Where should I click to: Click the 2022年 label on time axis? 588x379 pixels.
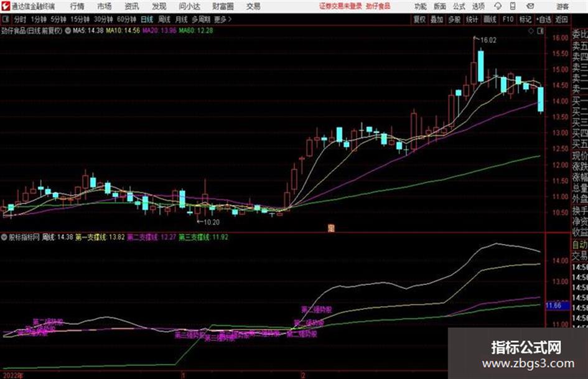point(12,376)
